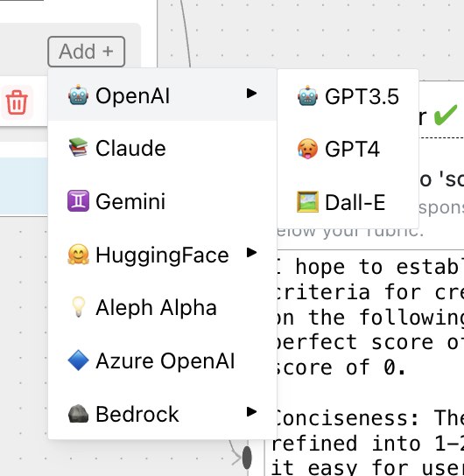Click the rock icon beside Bedrock

click(78, 414)
